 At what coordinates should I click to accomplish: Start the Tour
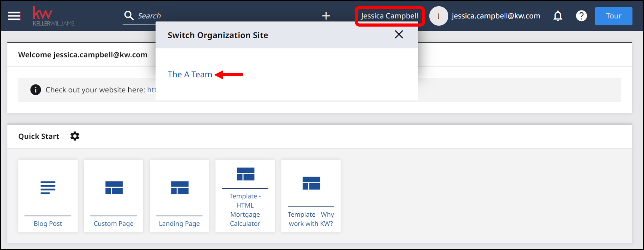click(614, 16)
